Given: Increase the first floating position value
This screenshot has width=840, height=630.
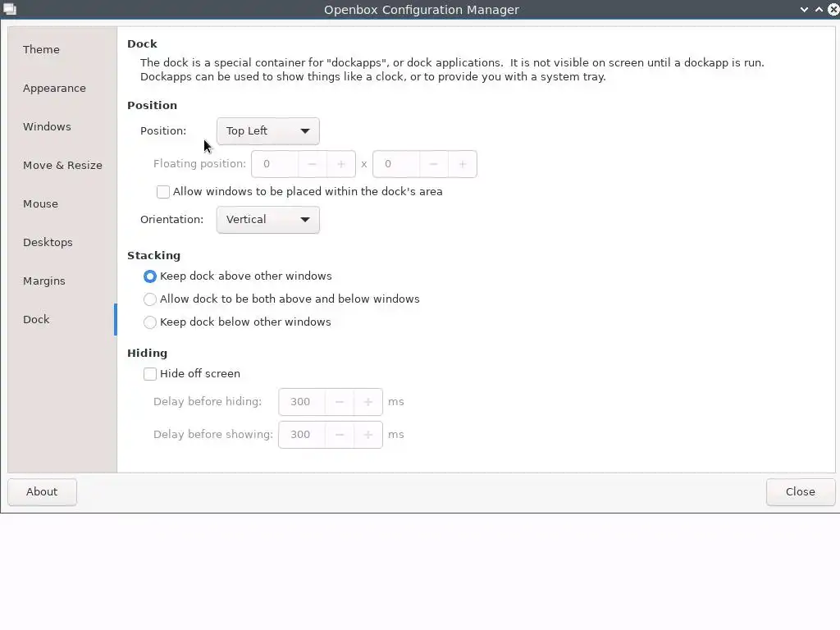Looking at the screenshot, I should tap(340, 164).
